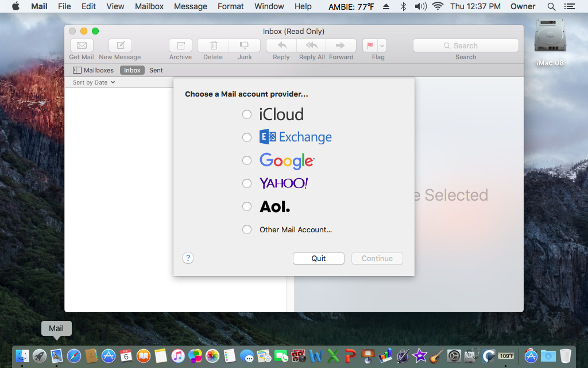
Task: Open the Format menu
Action: tap(231, 6)
